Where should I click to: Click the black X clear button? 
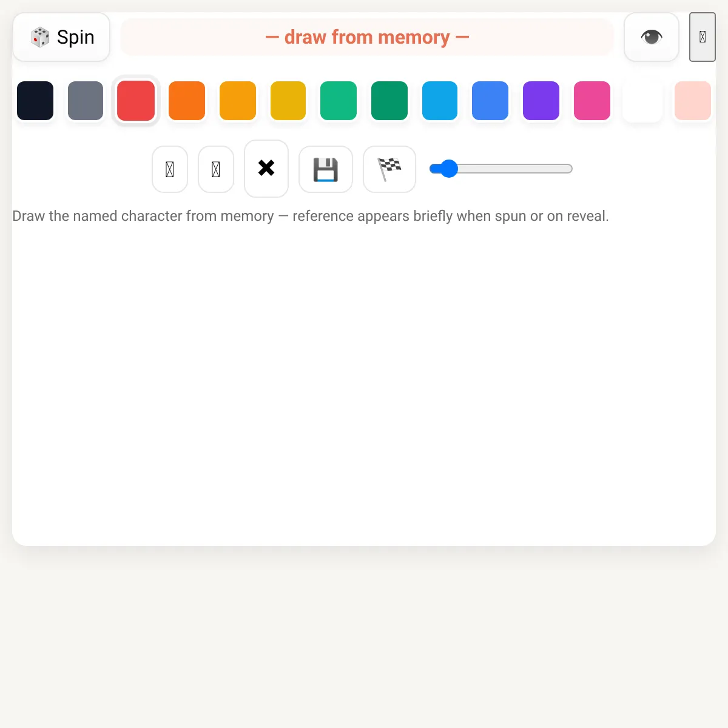click(266, 169)
